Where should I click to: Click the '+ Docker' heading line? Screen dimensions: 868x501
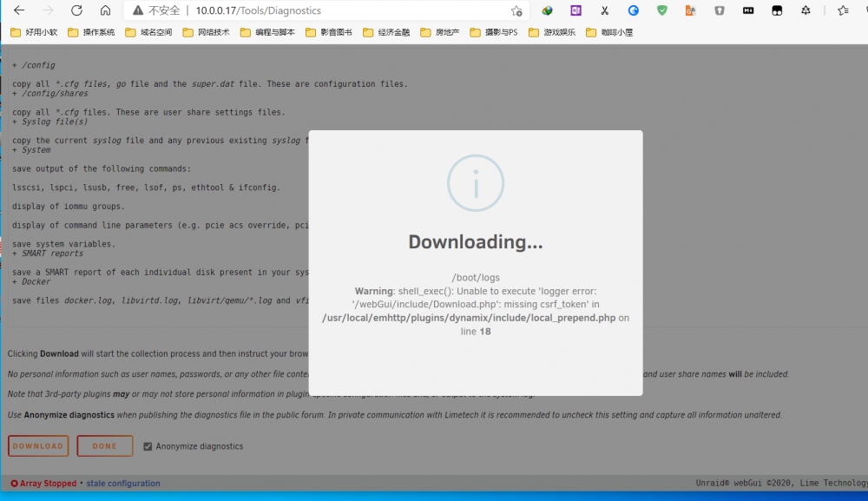[31, 282]
